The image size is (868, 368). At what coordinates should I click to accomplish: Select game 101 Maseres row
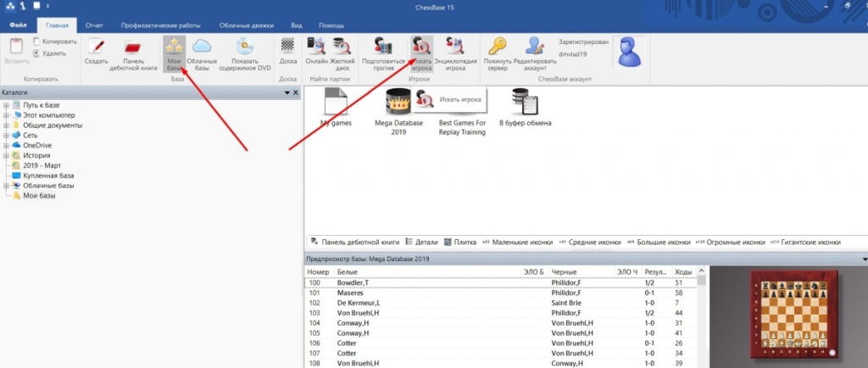coord(498,293)
